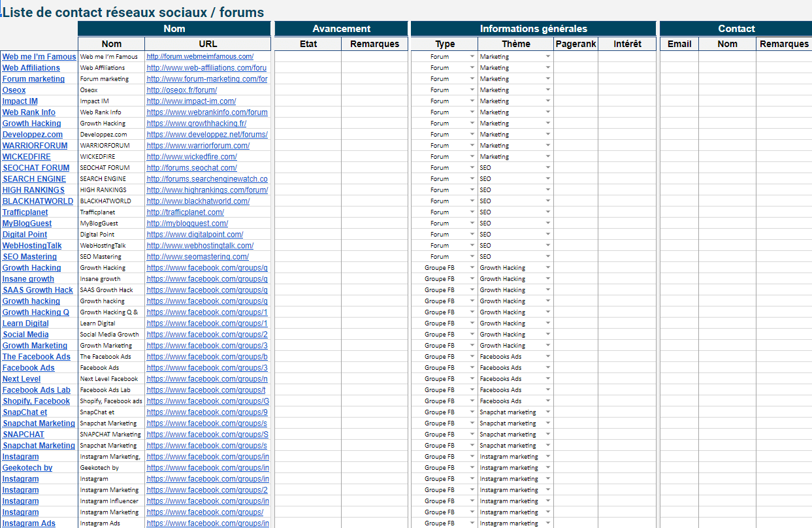The height and width of the screenshot is (528, 812).
Task: Click the Email cell in the MyBlogGuest row
Action: [679, 223]
